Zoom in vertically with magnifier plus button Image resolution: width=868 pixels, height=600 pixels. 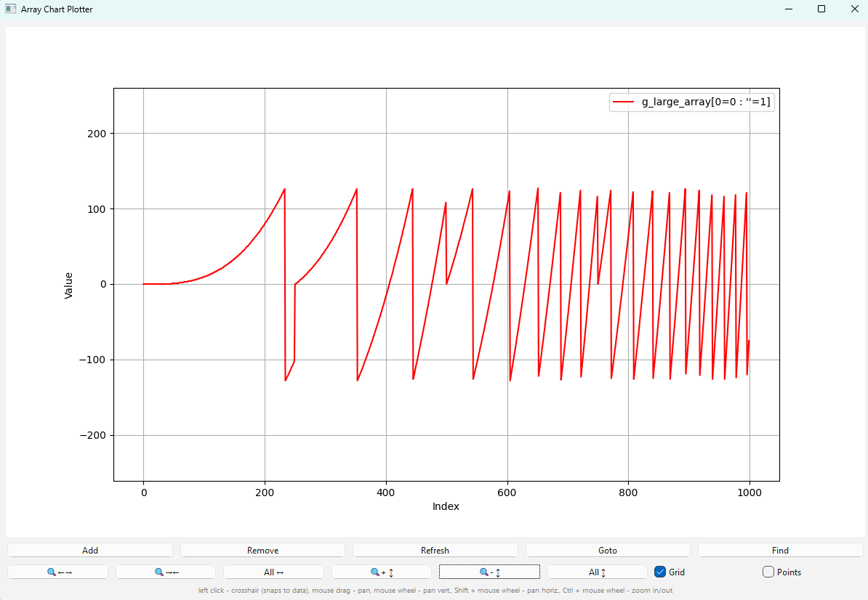382,572
